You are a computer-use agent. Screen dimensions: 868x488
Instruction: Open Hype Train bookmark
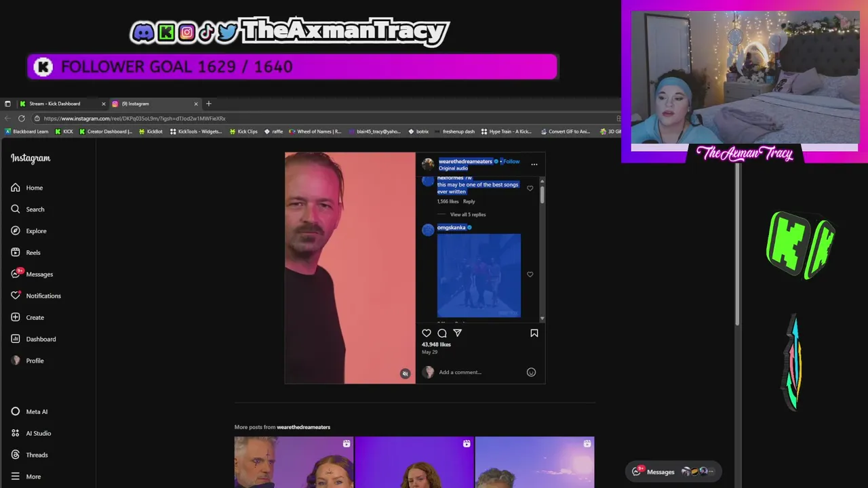(507, 131)
